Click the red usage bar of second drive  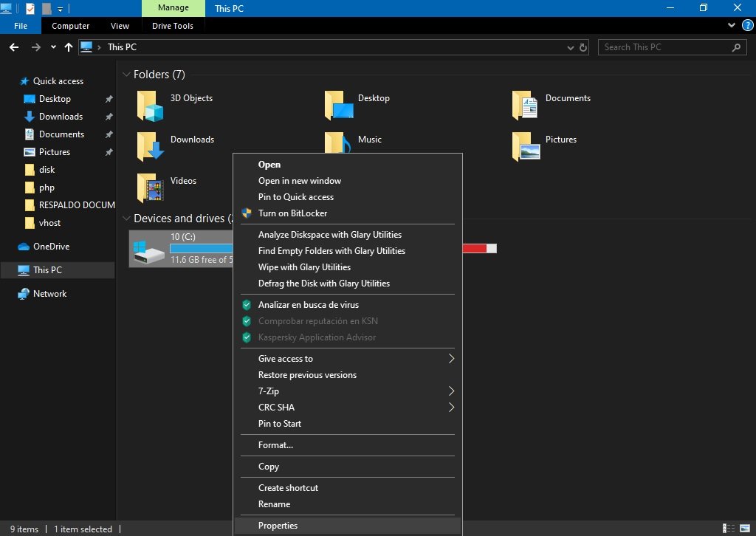[x=475, y=248]
